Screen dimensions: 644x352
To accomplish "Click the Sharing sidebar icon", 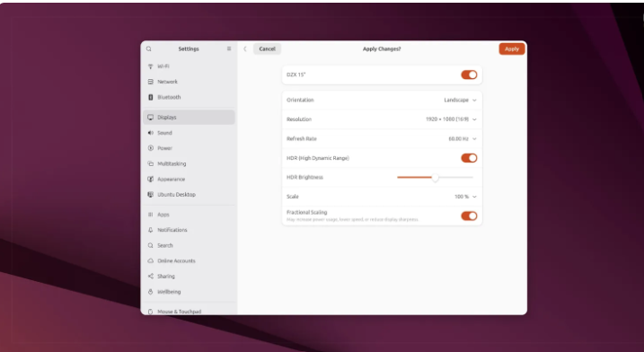I will coord(150,277).
